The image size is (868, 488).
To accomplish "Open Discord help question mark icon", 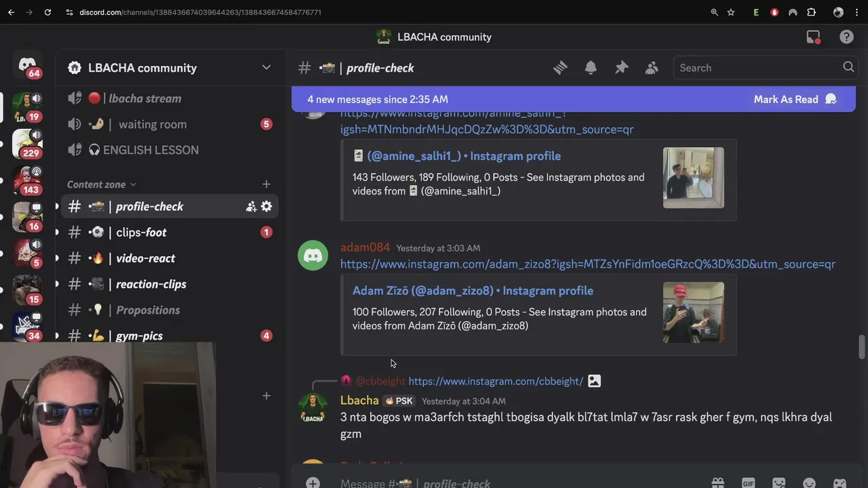I will (x=846, y=37).
